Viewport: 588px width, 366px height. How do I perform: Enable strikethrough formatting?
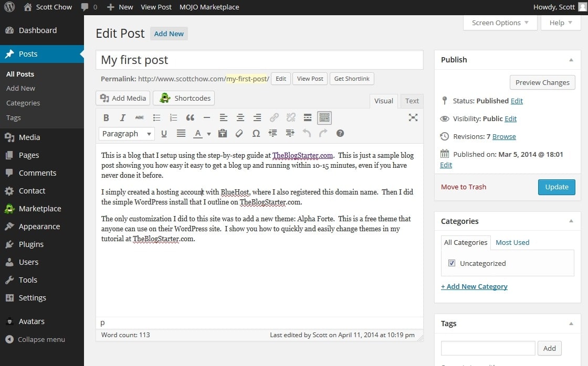[x=139, y=117]
